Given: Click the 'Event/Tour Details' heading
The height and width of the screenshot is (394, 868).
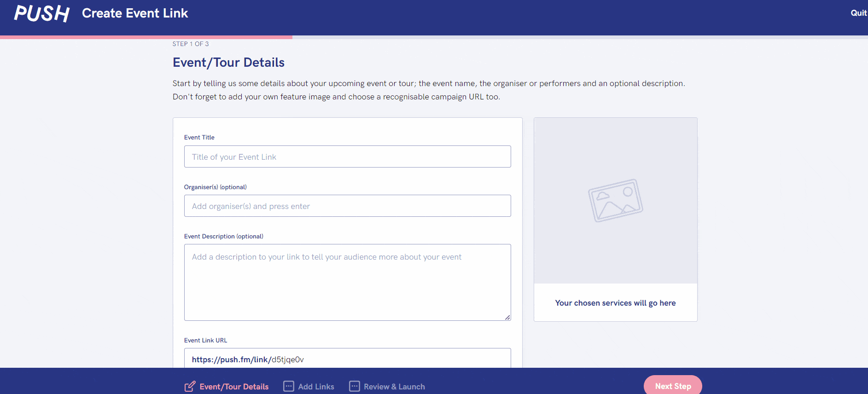Looking at the screenshot, I should tap(228, 63).
